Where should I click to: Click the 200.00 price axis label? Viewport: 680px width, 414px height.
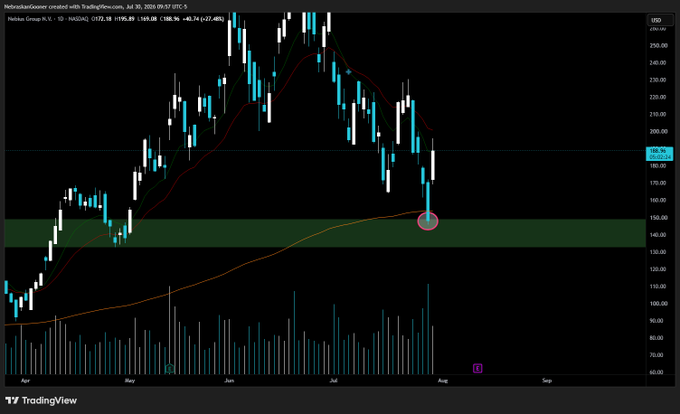[658, 131]
